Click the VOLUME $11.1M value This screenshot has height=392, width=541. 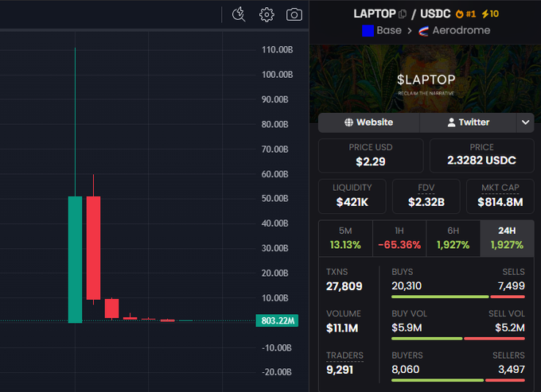342,328
